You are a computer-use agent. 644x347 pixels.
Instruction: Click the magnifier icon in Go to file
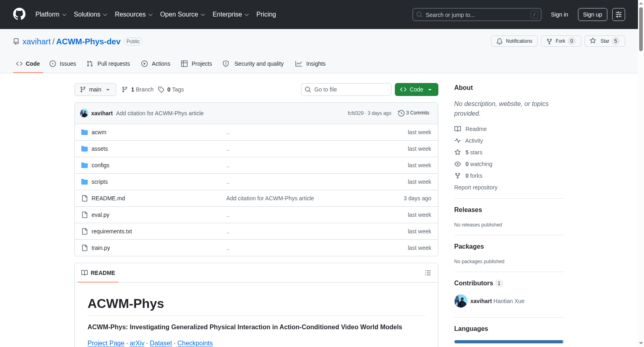[308, 89]
